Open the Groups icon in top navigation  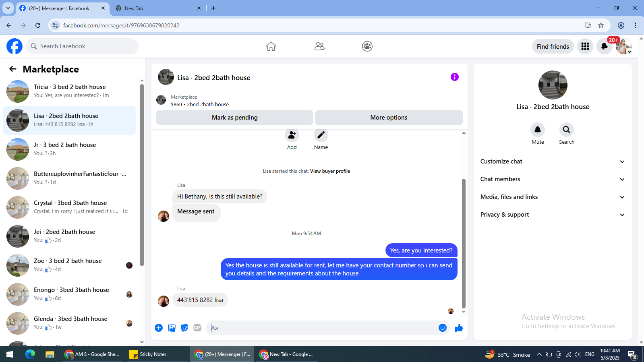click(367, 46)
